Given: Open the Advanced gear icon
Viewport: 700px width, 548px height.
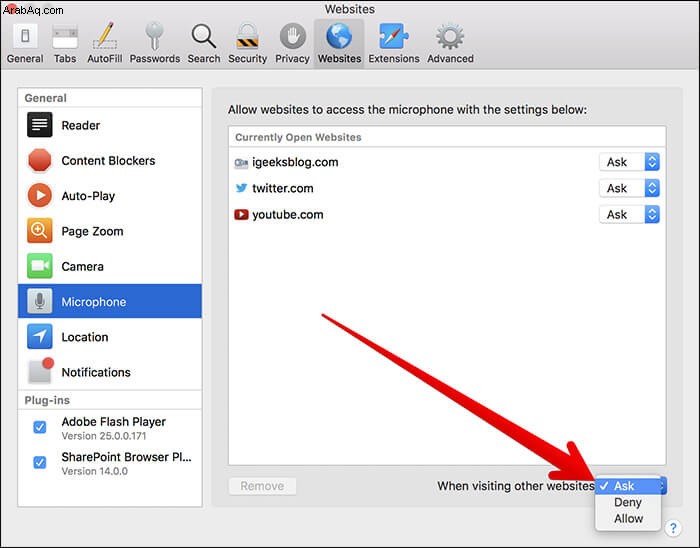Looking at the screenshot, I should pos(450,36).
